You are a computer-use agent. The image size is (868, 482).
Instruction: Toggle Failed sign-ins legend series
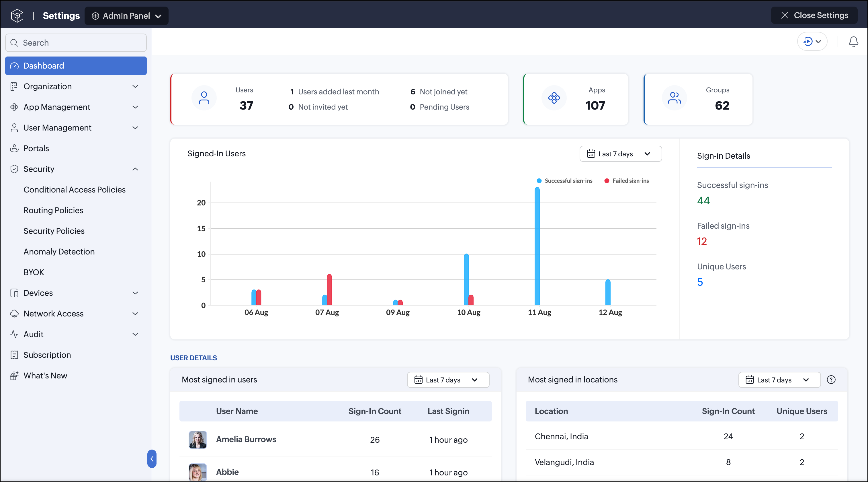pos(627,181)
